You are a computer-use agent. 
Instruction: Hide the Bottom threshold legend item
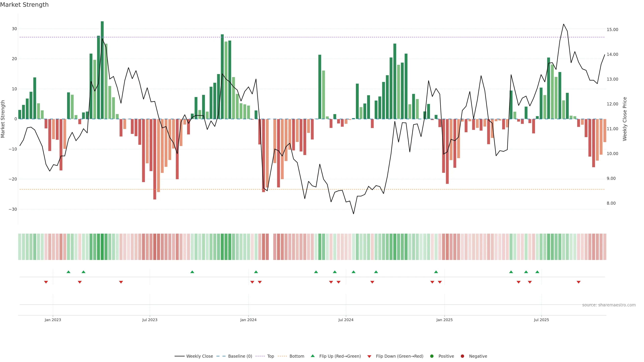[297, 356]
